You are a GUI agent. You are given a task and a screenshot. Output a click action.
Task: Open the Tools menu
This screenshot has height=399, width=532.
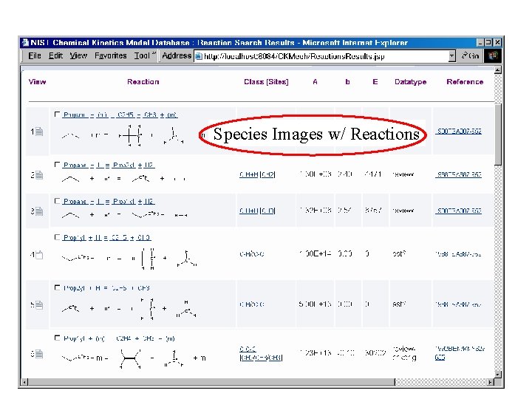click(x=142, y=55)
